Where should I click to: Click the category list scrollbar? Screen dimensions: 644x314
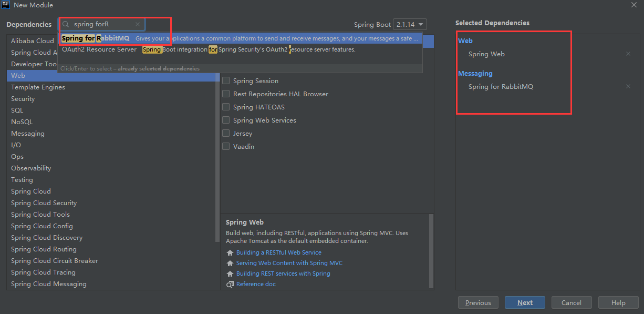click(x=217, y=158)
